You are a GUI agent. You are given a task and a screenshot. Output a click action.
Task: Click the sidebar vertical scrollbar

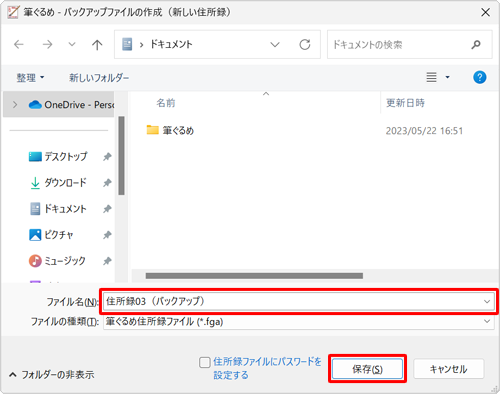coord(121,155)
